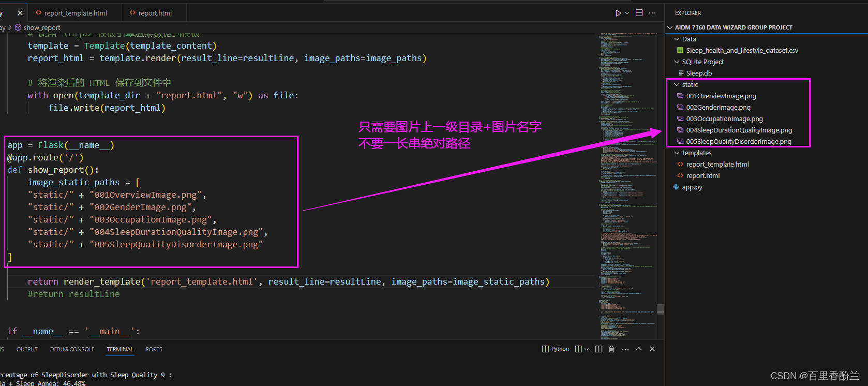Viewport: 868px width, 386px height.
Task: Kill terminal with trash icon
Action: (611, 349)
